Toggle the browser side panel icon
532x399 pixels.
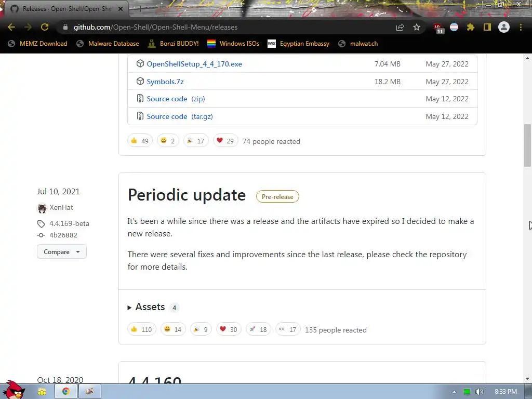487,27
